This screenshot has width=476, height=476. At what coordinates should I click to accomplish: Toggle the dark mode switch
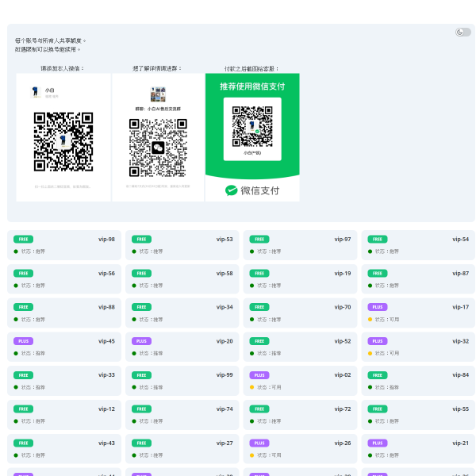pyautogui.click(x=463, y=32)
